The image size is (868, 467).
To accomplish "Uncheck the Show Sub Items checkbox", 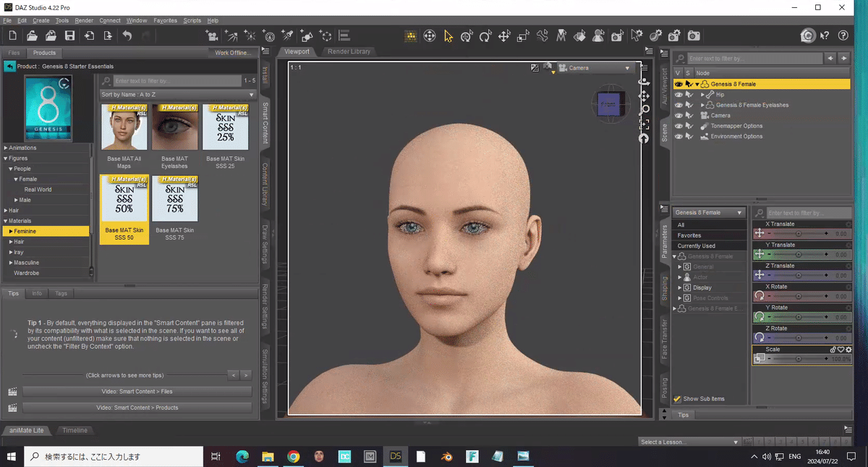I will [677, 399].
